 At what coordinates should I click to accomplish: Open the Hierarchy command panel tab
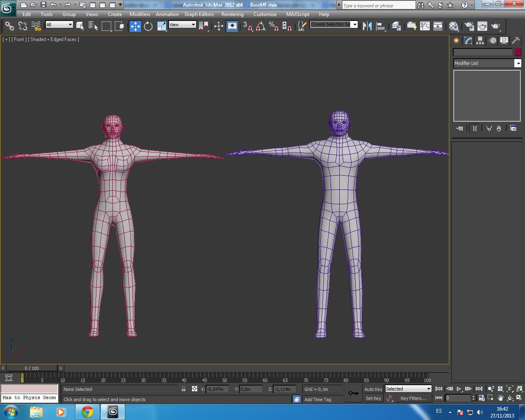pos(480,41)
